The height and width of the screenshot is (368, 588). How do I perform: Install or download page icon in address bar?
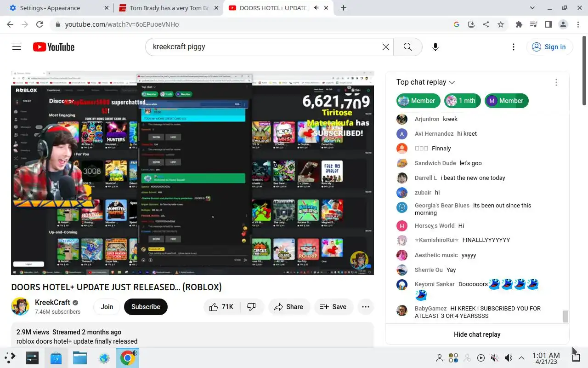(471, 24)
